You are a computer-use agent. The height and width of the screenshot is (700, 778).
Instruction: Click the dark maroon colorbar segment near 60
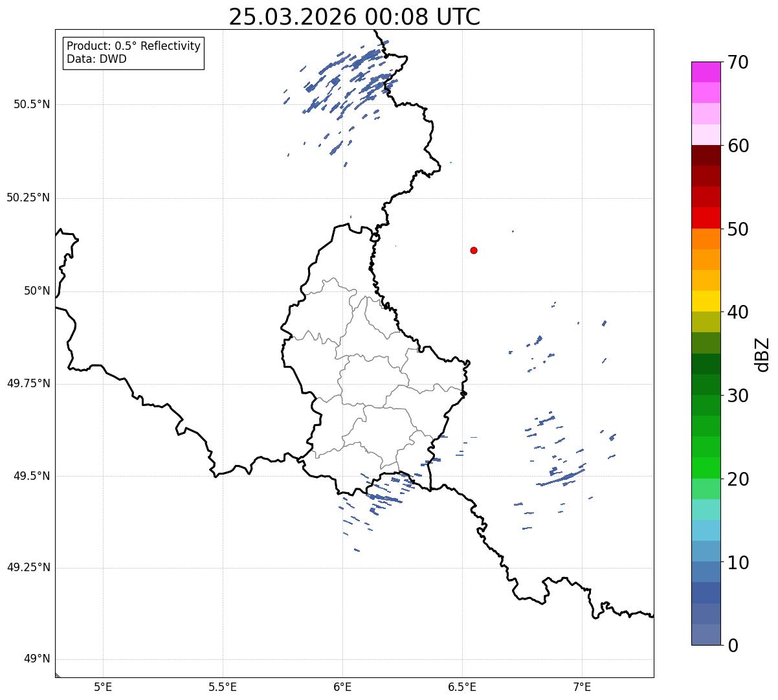pyautogui.click(x=706, y=155)
